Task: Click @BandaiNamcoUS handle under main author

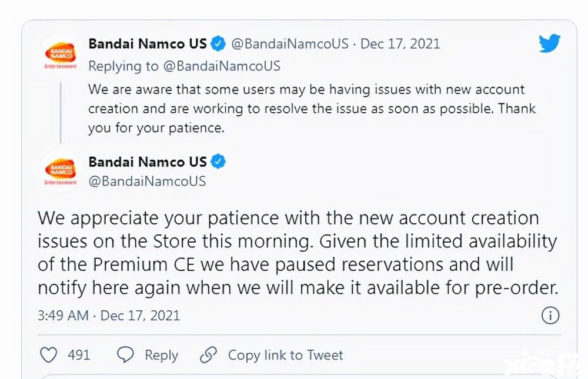Action: coord(147,182)
